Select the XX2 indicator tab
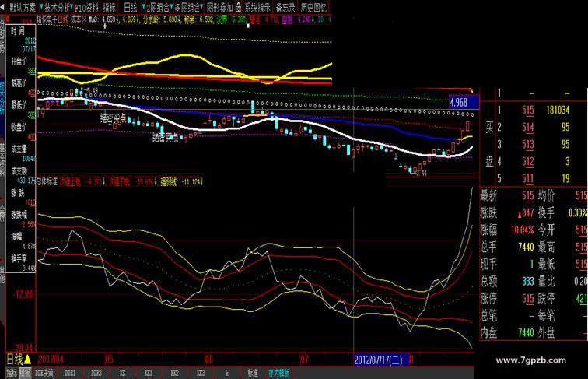Image resolution: width=588 pixels, height=379 pixels. coord(174,373)
